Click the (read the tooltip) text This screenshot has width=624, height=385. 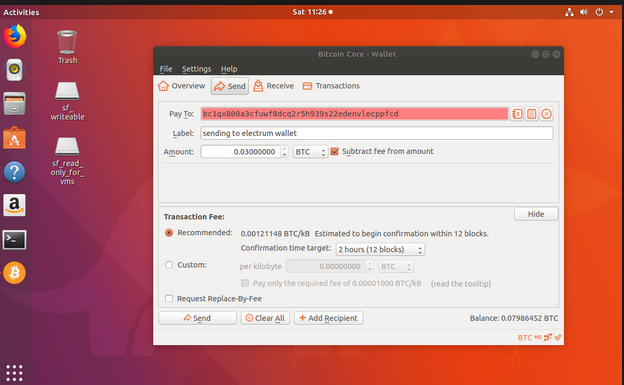pos(461,283)
